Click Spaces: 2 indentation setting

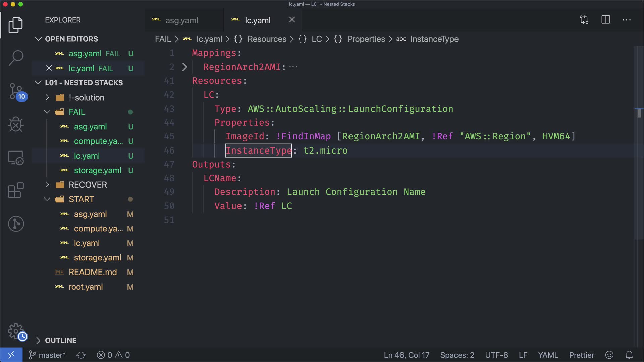coord(457,355)
